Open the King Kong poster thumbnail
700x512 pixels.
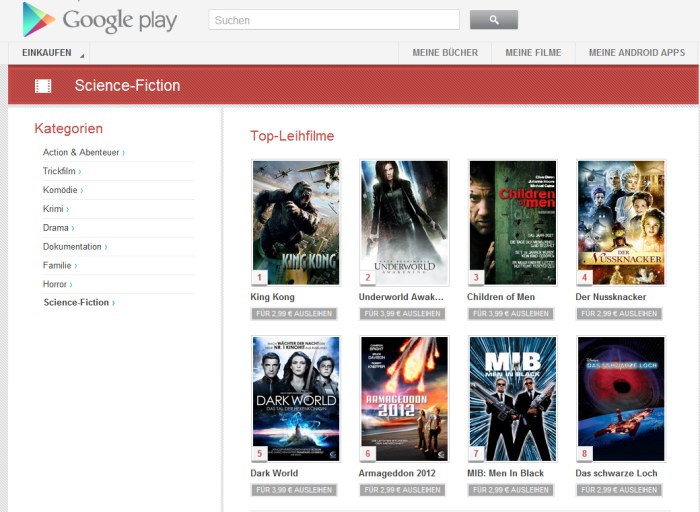coord(296,222)
